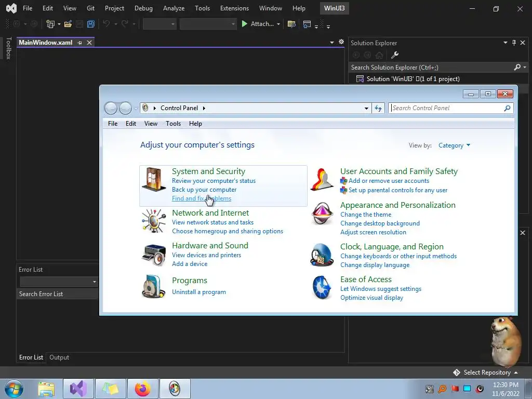Image resolution: width=532 pixels, height=399 pixels.
Task: Open Visual Studio Git menu
Action: point(90,8)
